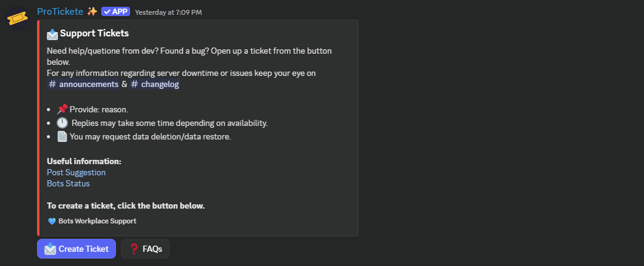Viewport: 644px width, 266px height.
Task: Click the sparkles emoji beside ProTickete
Action: pos(92,11)
